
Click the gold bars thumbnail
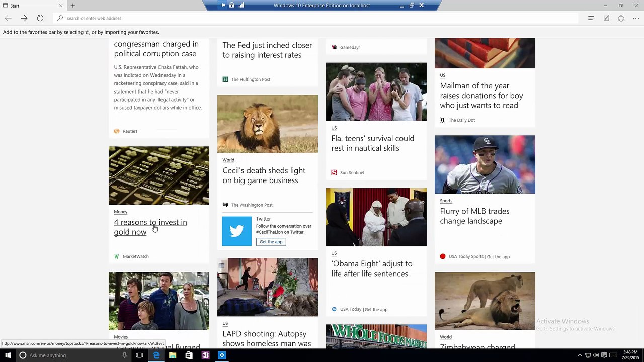tap(159, 175)
